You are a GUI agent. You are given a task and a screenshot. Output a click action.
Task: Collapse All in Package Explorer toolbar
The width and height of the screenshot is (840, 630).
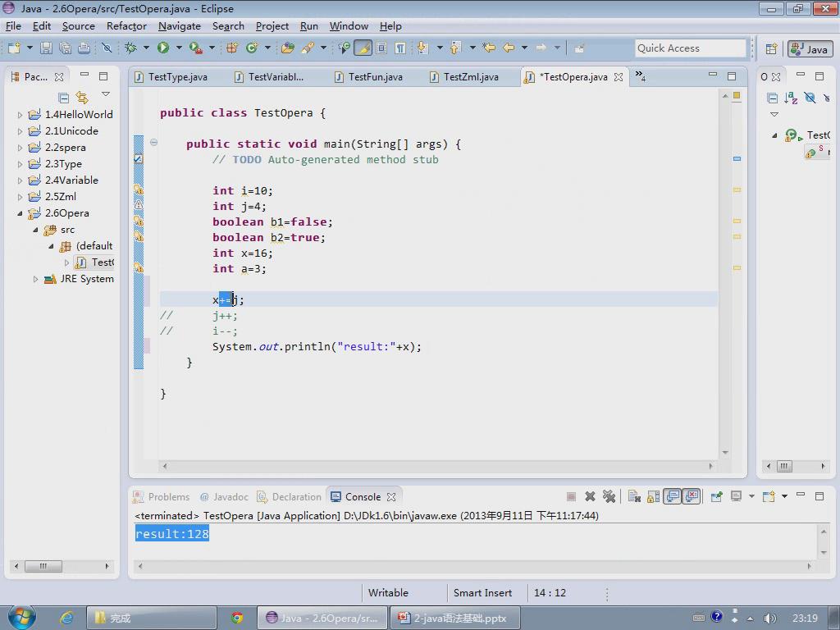64,98
